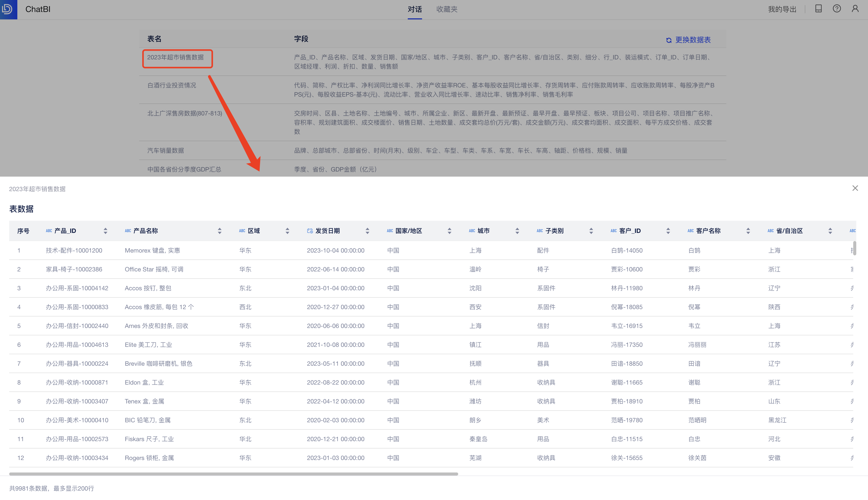Toggle sorting on 产品名称 column
The width and height of the screenshot is (868, 500).
pos(219,231)
